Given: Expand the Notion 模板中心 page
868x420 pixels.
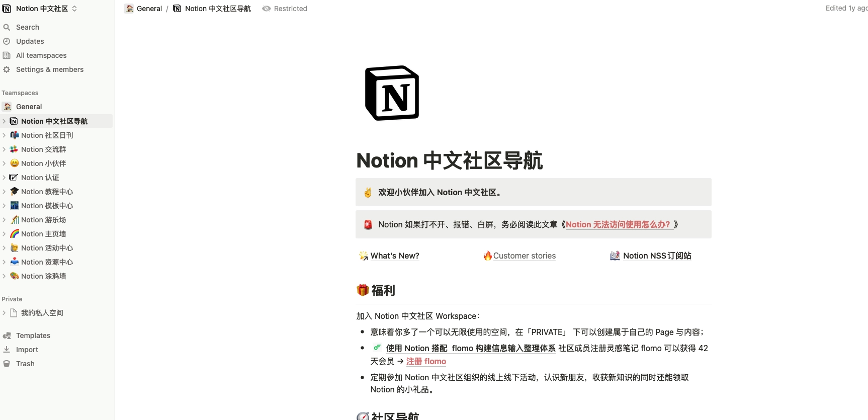Looking at the screenshot, I should [x=4, y=206].
